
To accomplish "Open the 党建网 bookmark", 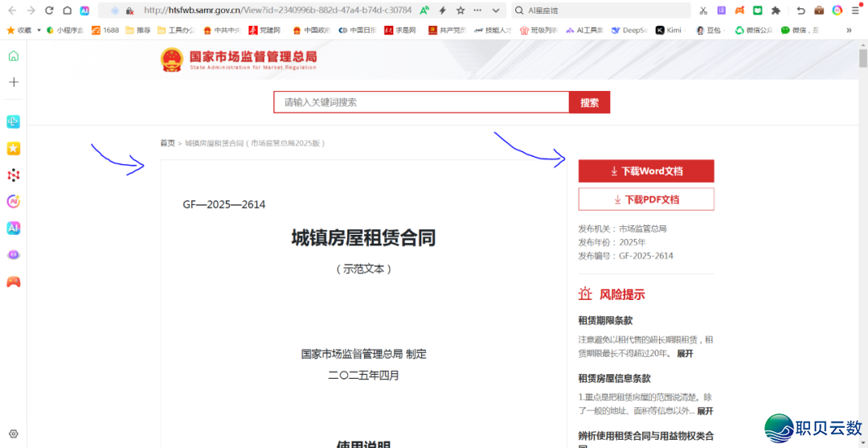I will click(267, 30).
